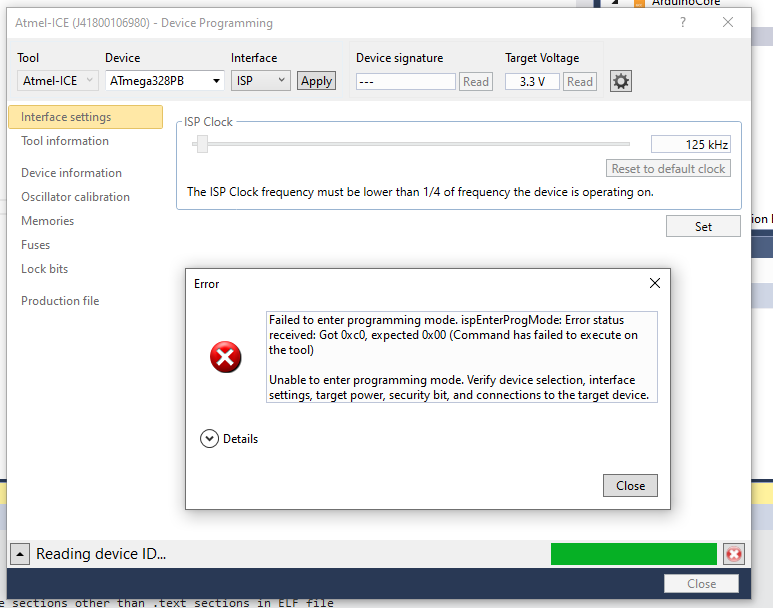Click the help question mark icon
Image resolution: width=773 pixels, height=608 pixels.
click(x=682, y=22)
